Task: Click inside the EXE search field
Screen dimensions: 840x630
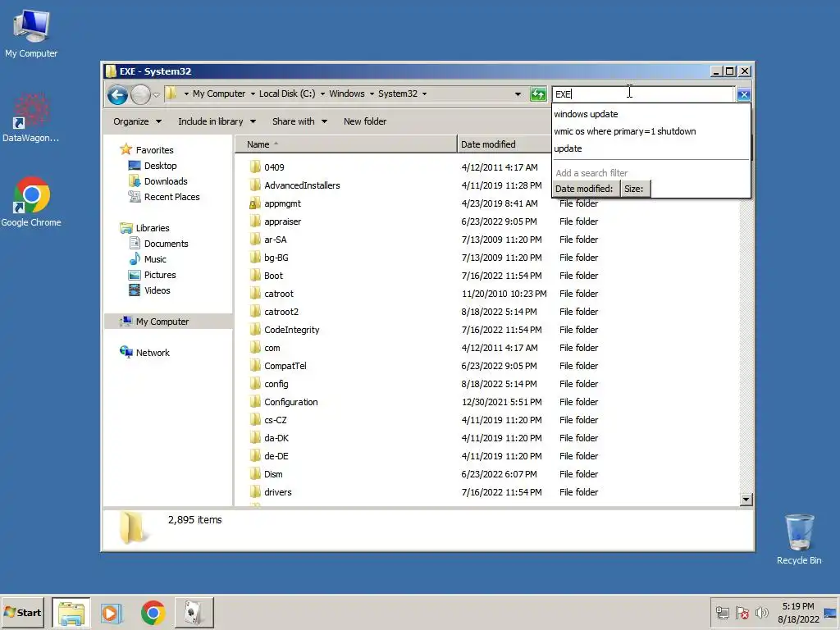Action: 643,94
